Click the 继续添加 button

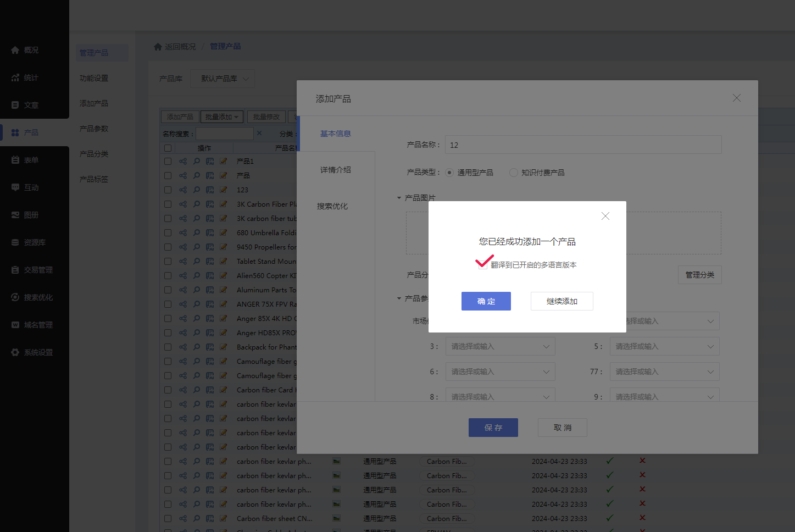pos(562,301)
